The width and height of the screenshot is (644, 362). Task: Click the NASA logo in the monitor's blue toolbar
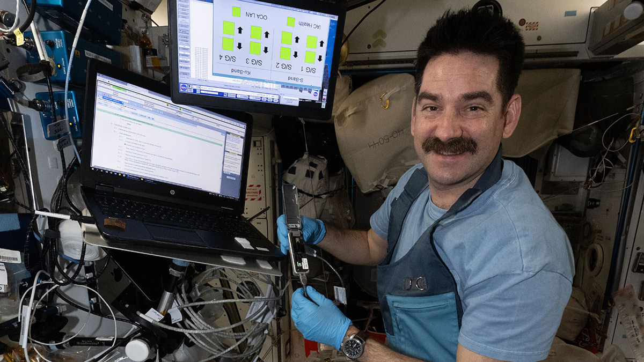pos(184,87)
